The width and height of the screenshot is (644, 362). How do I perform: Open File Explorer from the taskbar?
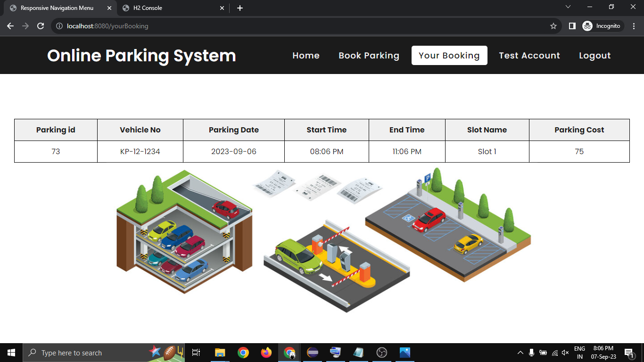pyautogui.click(x=220, y=353)
